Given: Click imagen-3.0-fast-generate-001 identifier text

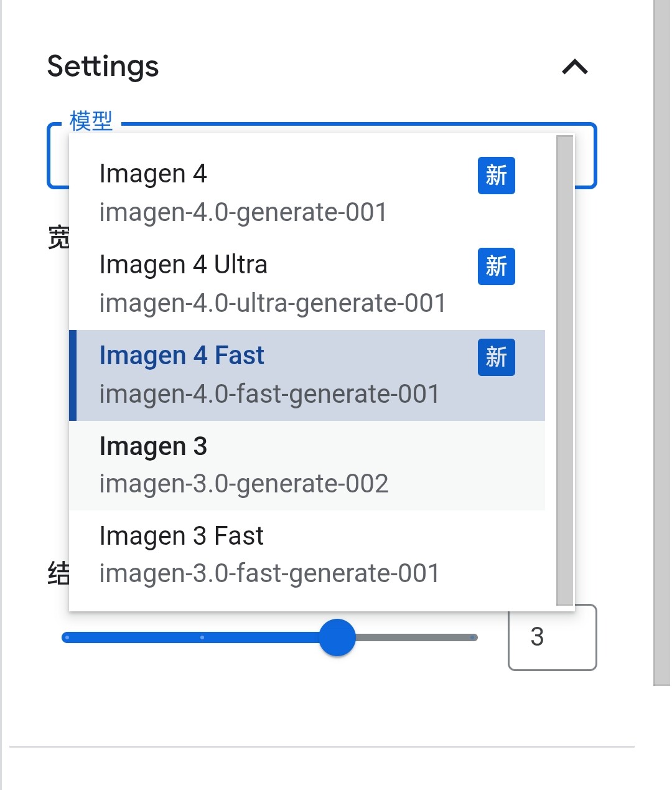Looking at the screenshot, I should click(x=269, y=573).
